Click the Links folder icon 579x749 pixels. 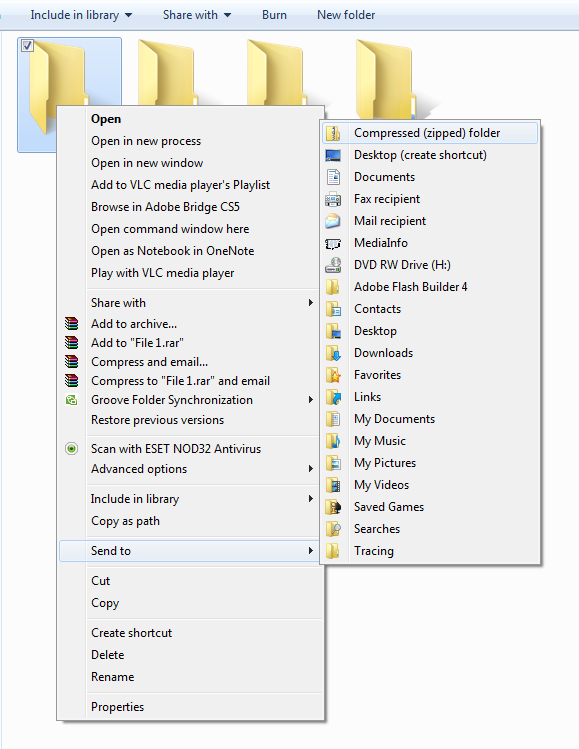click(333, 397)
